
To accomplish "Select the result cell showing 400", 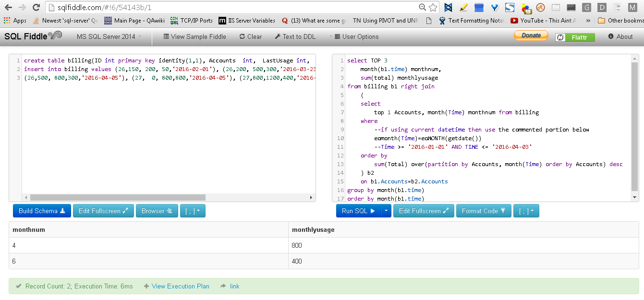I will (x=463, y=261).
